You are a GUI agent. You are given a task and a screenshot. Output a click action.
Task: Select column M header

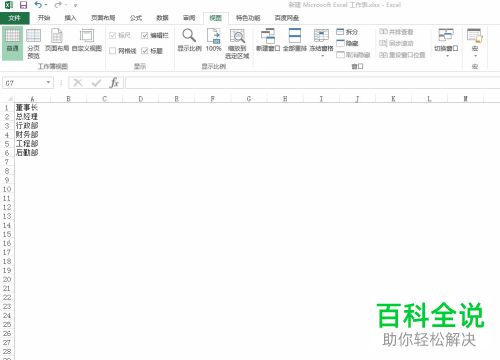[465, 99]
